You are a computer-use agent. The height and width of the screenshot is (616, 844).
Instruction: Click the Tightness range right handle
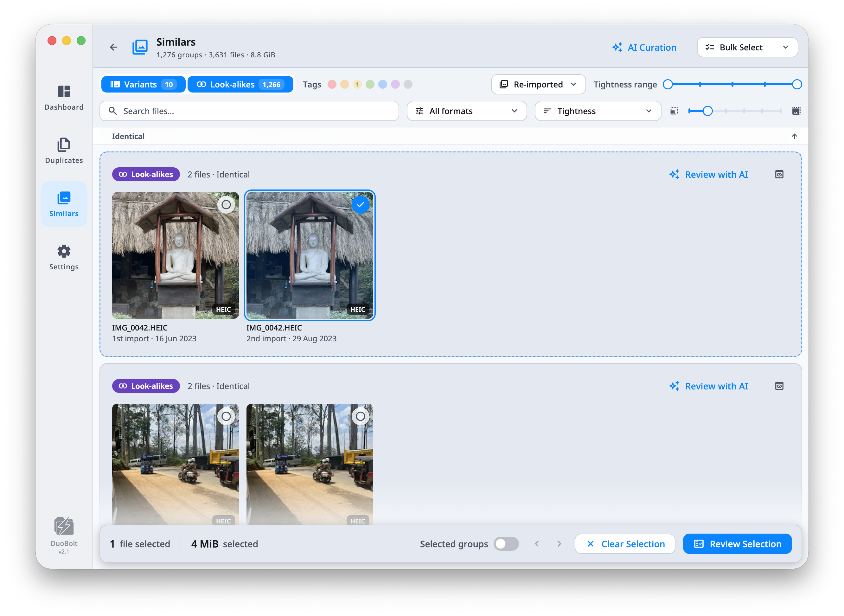tap(797, 84)
